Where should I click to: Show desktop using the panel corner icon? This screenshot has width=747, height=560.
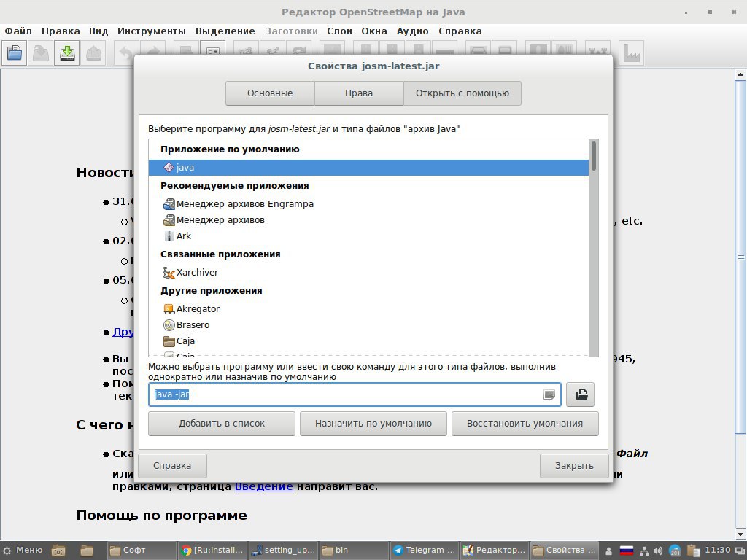click(740, 551)
